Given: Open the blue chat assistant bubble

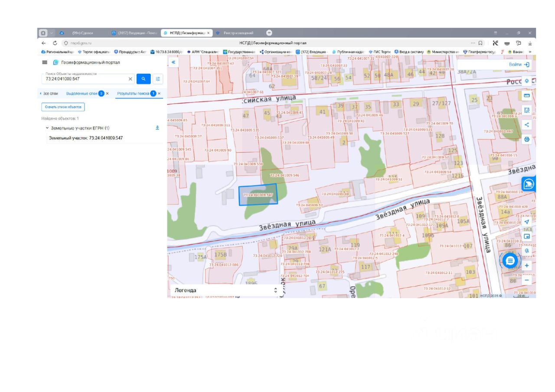Looking at the screenshot, I should 510,261.
